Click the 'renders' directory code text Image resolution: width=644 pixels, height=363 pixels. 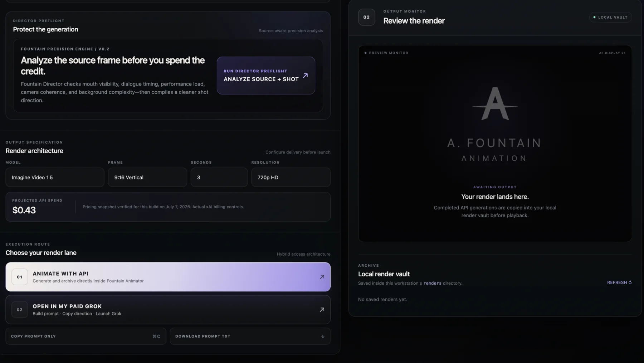click(x=432, y=283)
